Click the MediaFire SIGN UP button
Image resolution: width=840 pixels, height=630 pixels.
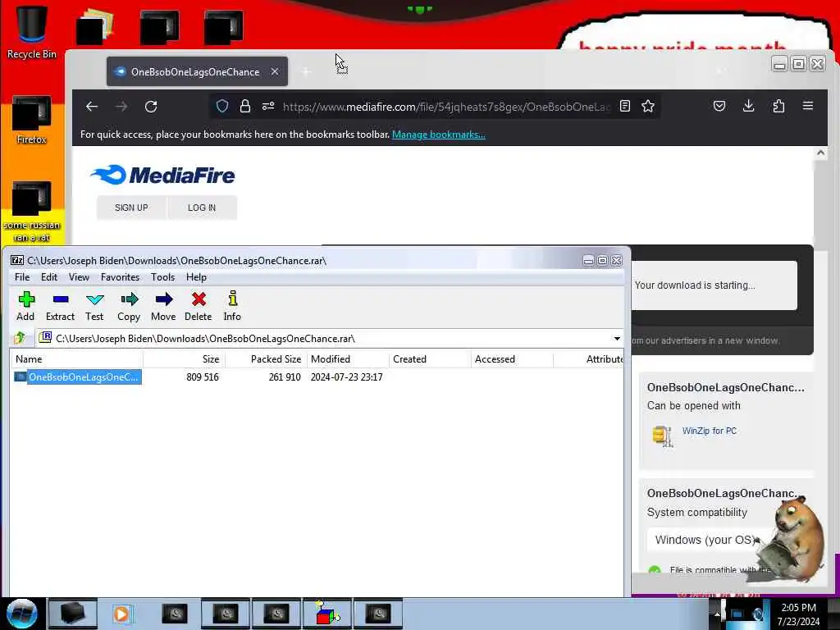pyautogui.click(x=131, y=208)
